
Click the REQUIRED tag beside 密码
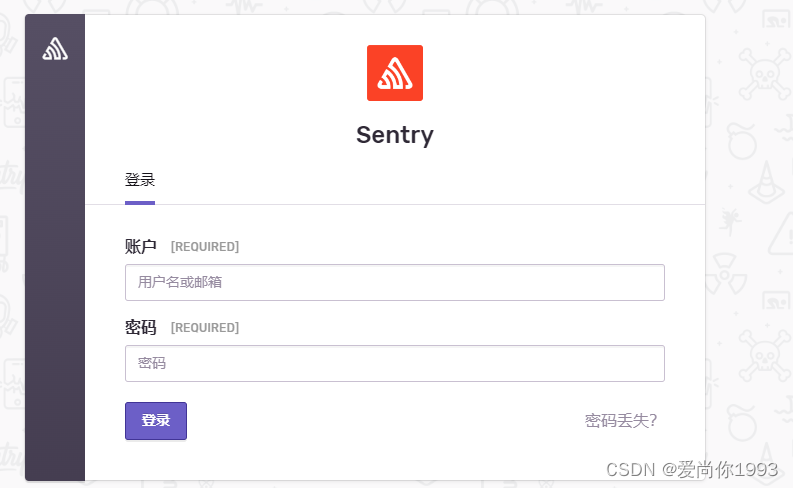point(205,328)
